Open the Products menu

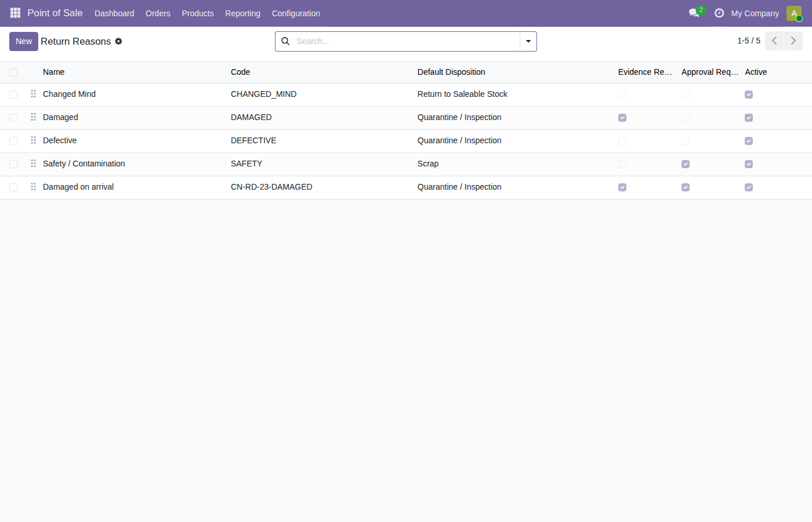(198, 13)
